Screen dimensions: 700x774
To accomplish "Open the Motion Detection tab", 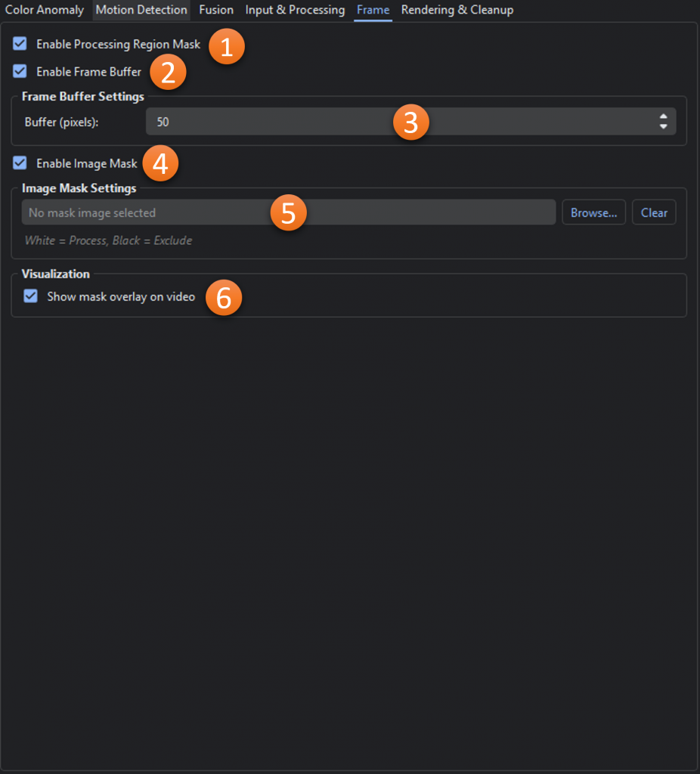I will click(141, 10).
